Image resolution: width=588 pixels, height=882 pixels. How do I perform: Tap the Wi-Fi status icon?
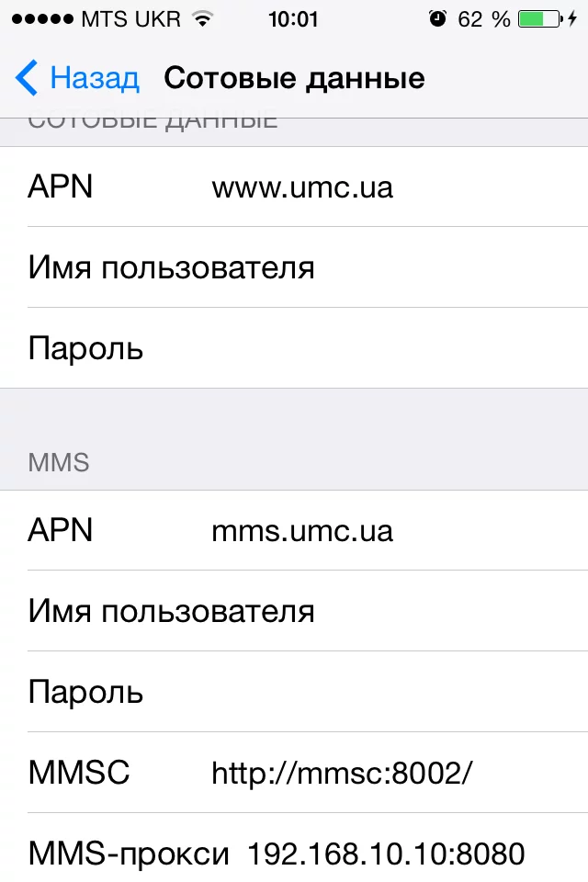pos(203,19)
